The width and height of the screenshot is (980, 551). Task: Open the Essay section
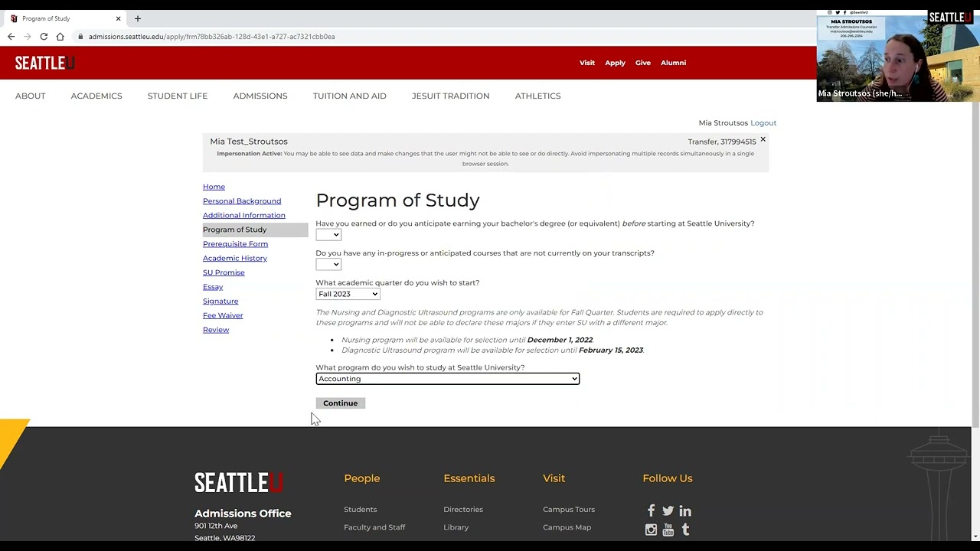click(213, 287)
